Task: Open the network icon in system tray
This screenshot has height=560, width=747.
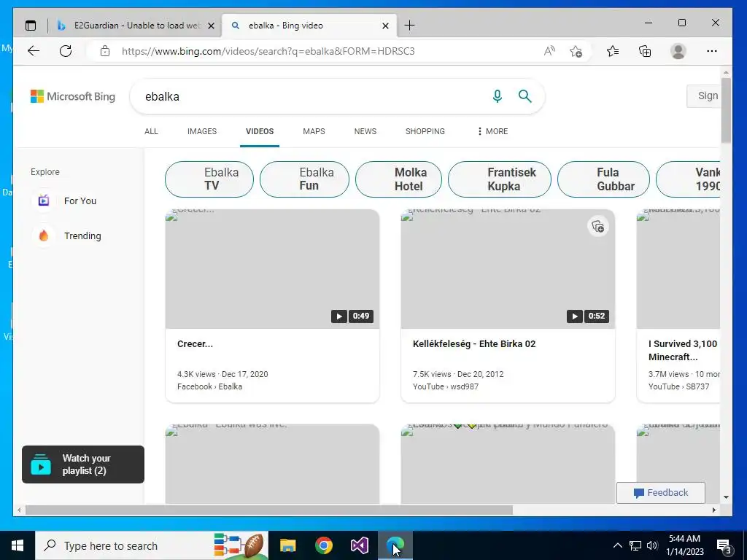Action: click(635, 545)
